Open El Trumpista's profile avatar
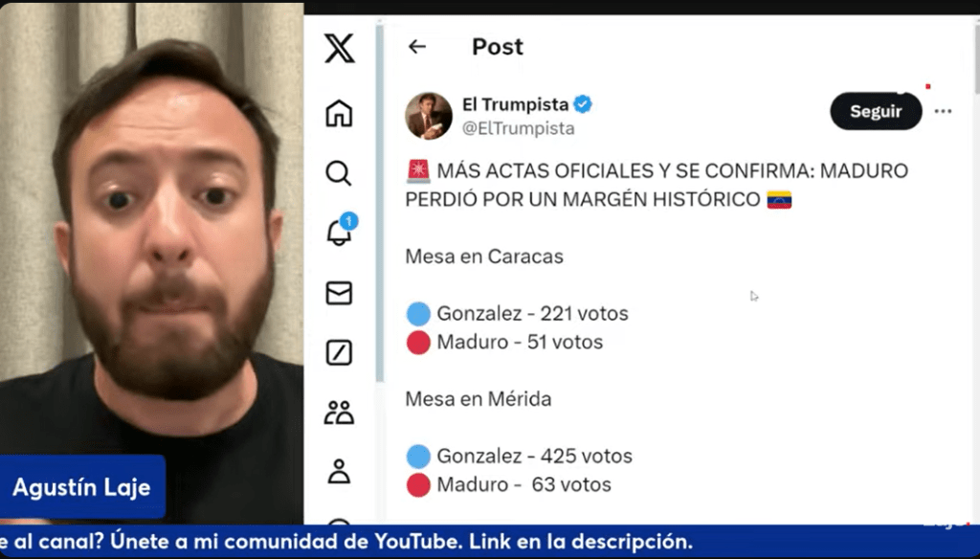 429,116
